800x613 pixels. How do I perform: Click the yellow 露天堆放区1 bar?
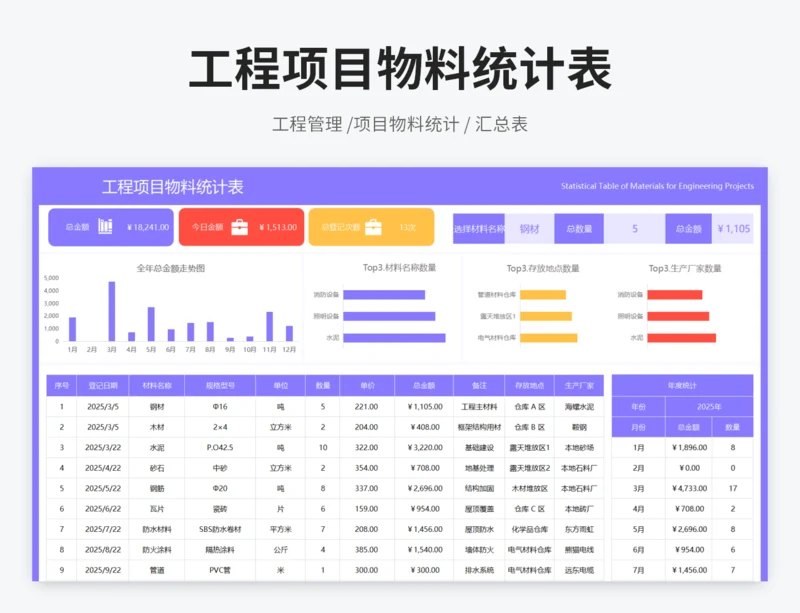[546, 316]
